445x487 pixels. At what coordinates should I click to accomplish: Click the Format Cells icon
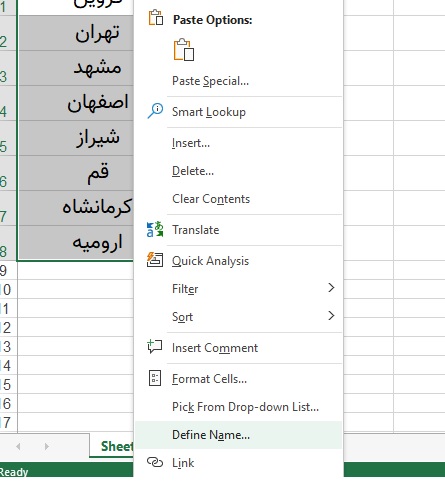pos(155,378)
